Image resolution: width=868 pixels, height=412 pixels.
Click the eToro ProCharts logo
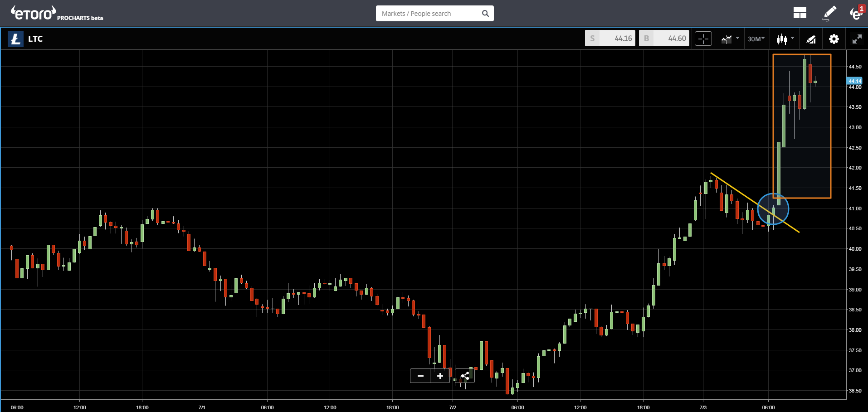pyautogui.click(x=57, y=13)
